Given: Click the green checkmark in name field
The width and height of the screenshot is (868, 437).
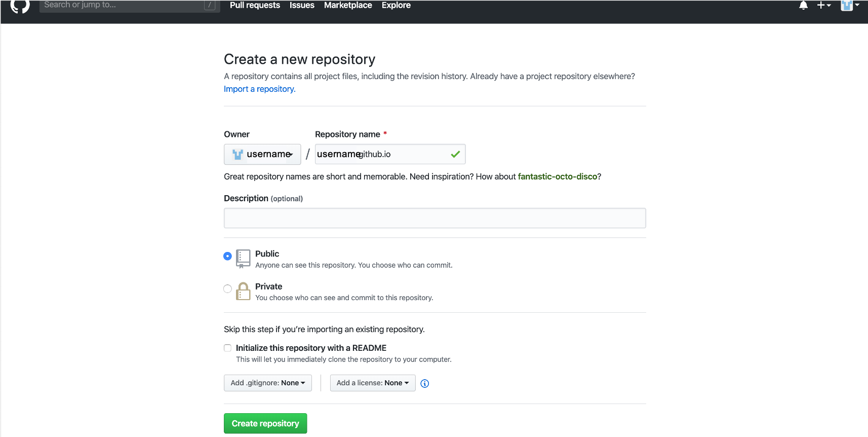Looking at the screenshot, I should (x=455, y=154).
